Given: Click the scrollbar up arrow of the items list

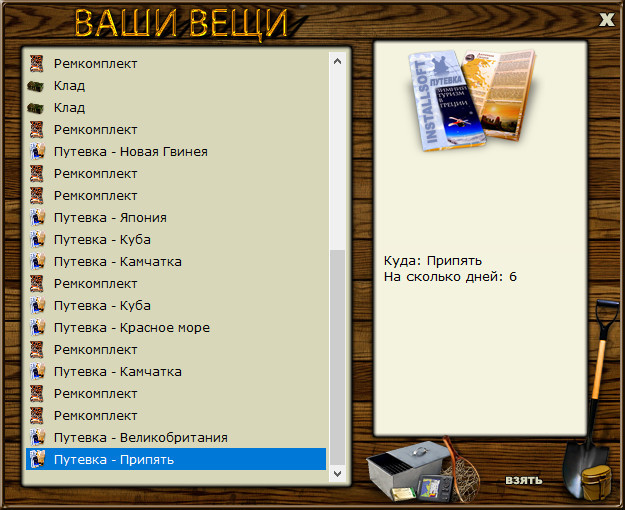Looking at the screenshot, I should [x=337, y=61].
